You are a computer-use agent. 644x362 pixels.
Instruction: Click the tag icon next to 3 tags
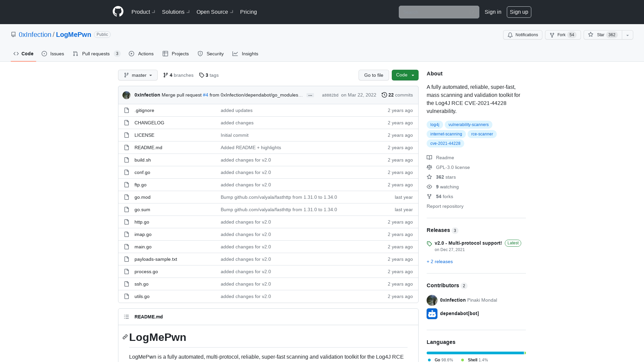202,75
